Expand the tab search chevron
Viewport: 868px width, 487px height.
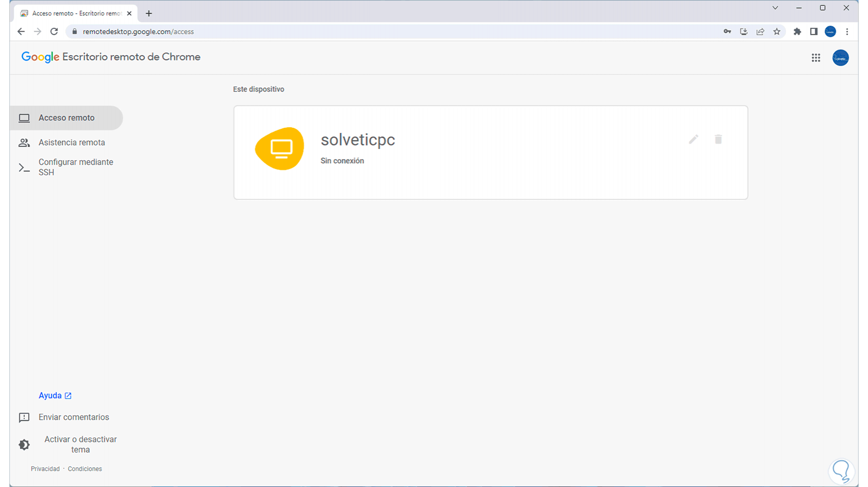775,8
